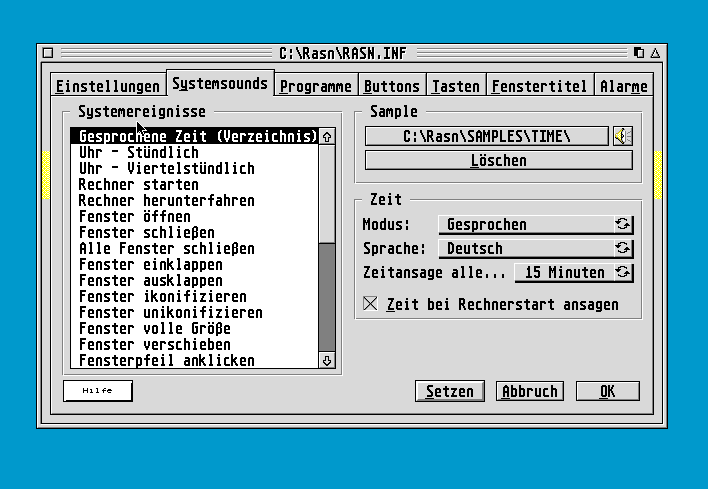This screenshot has height=489, width=708.
Task: Open the Programme tab
Action: click(315, 87)
